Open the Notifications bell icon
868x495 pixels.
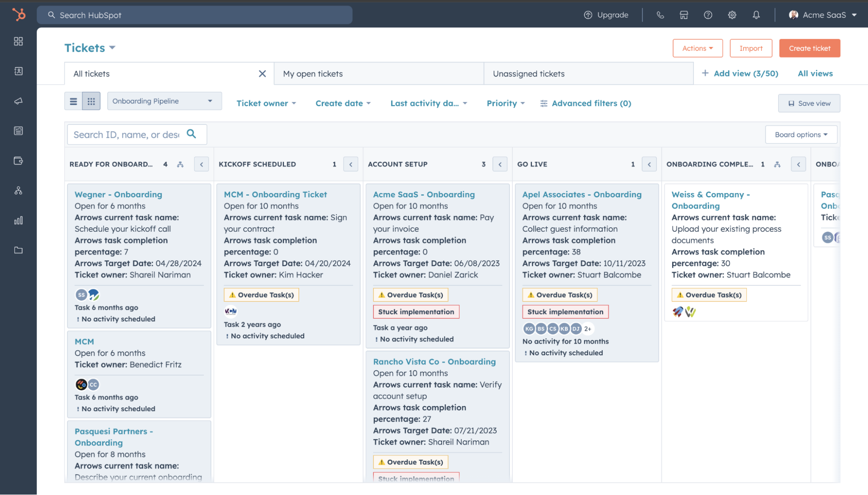click(756, 15)
